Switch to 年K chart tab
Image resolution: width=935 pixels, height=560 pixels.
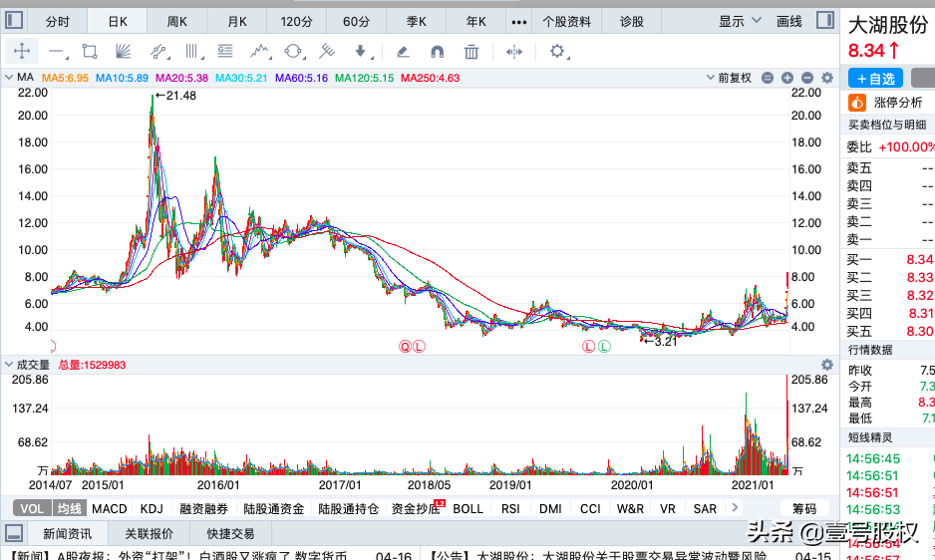[x=475, y=22]
